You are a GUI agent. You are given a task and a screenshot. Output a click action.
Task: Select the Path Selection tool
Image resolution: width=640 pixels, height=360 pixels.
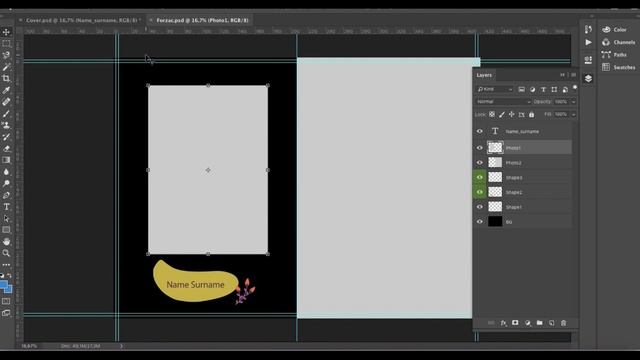click(6, 218)
